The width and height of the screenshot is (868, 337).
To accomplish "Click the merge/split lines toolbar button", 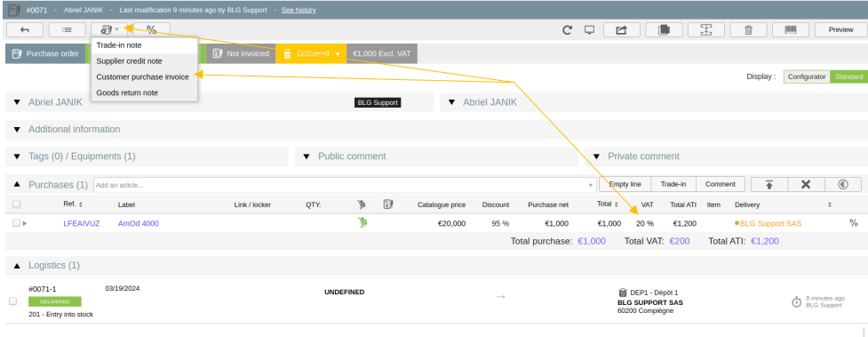I will [705, 30].
